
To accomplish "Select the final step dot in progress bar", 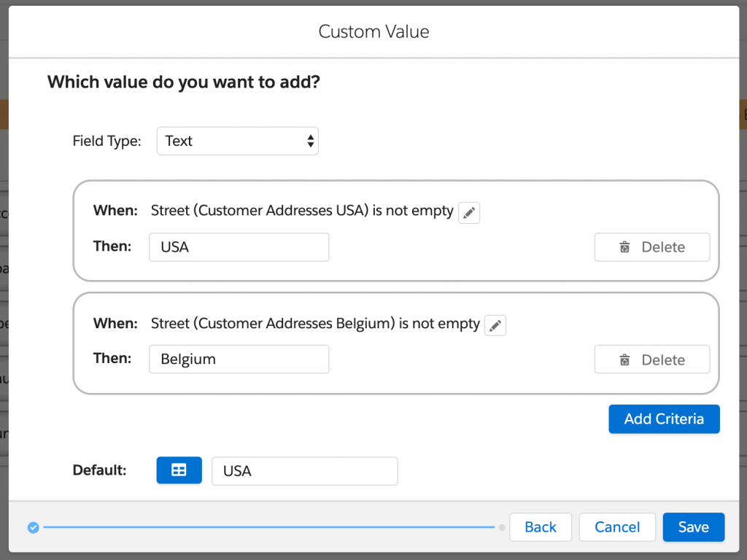I will pos(502,527).
